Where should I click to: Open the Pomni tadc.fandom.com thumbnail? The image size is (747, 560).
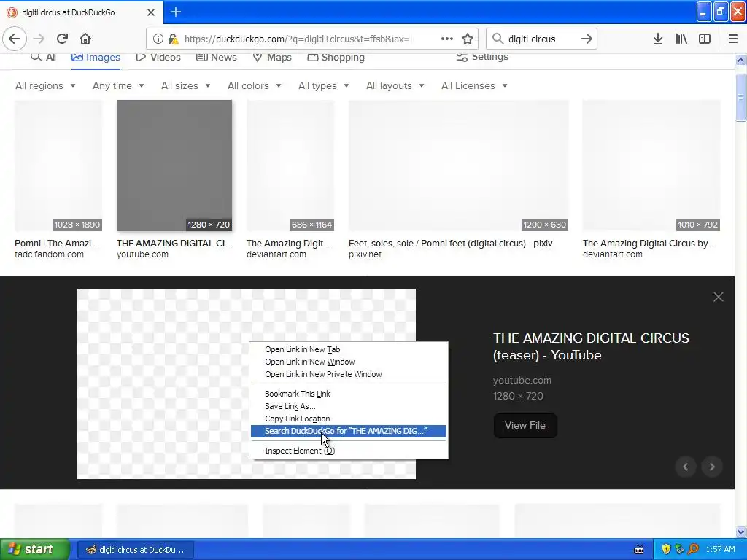[58, 166]
